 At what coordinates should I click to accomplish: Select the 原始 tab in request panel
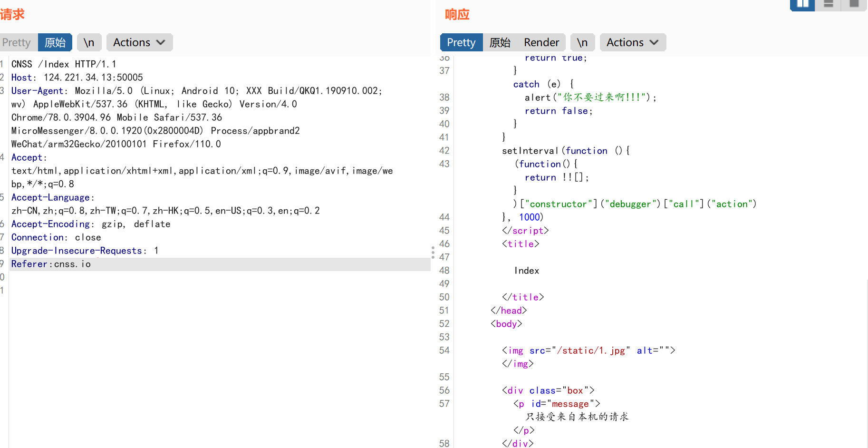[55, 42]
